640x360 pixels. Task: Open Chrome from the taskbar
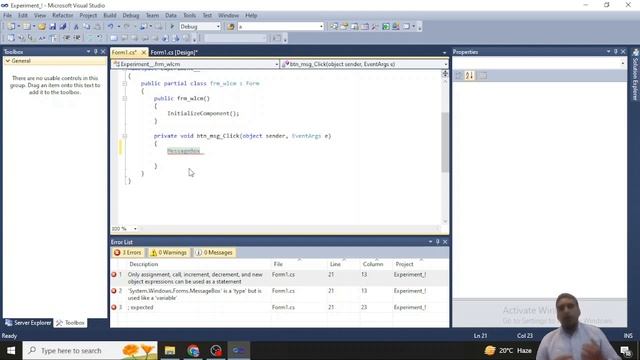[x=193, y=351]
